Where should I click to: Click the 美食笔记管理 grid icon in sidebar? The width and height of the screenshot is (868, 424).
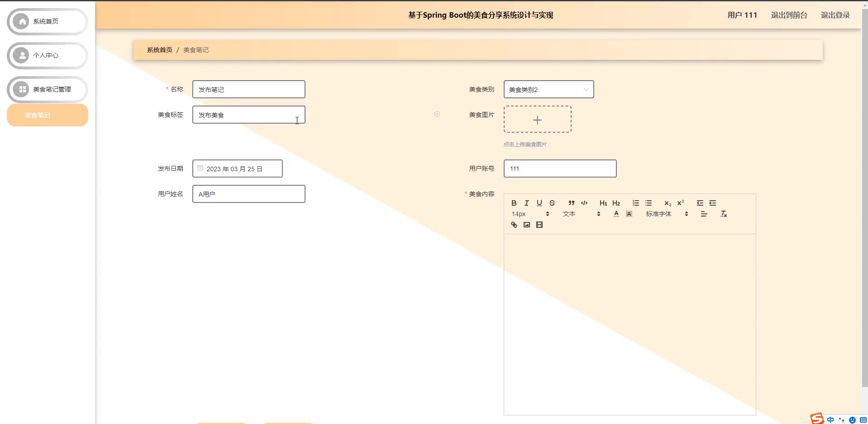21,89
